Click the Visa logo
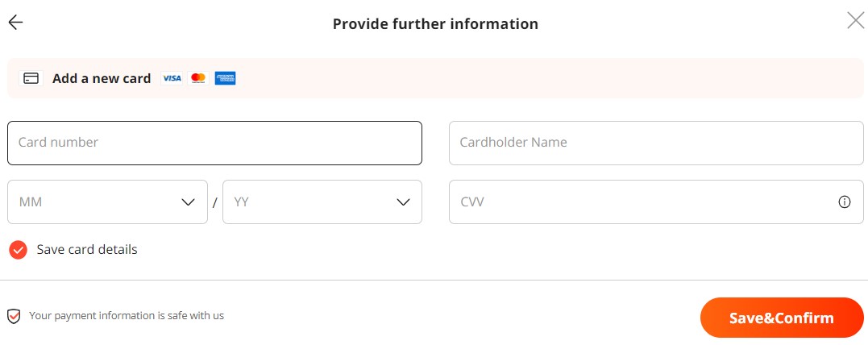The width and height of the screenshot is (868, 345). pyautogui.click(x=172, y=78)
